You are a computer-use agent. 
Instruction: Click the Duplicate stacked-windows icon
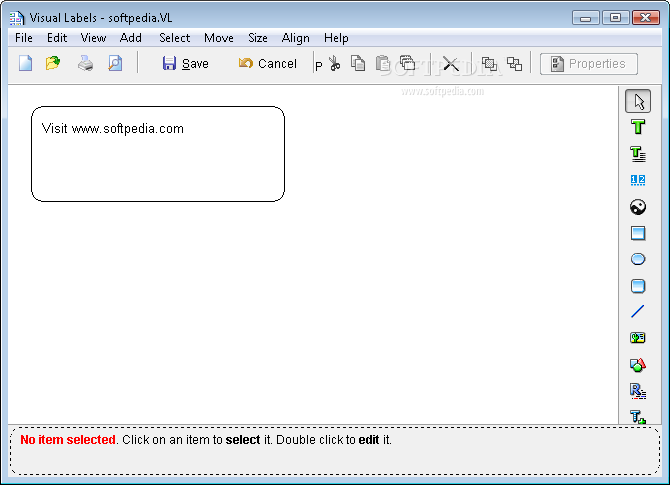pyautogui.click(x=407, y=63)
